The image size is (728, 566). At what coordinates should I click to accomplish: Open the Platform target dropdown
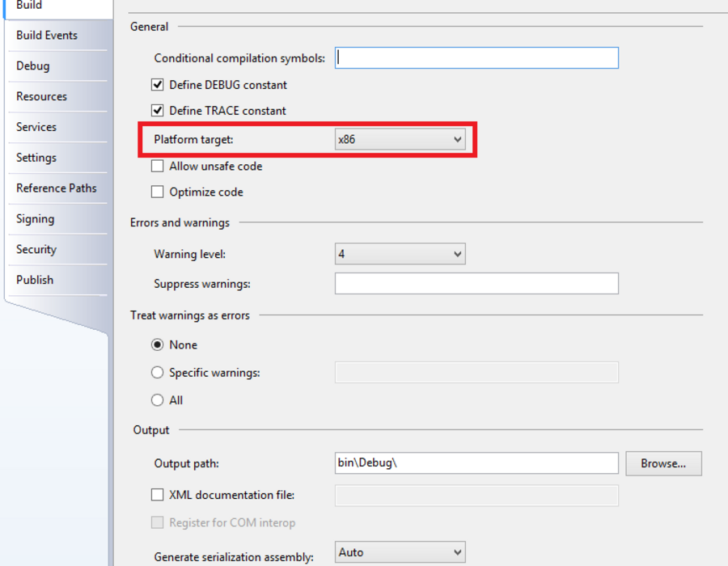click(400, 139)
